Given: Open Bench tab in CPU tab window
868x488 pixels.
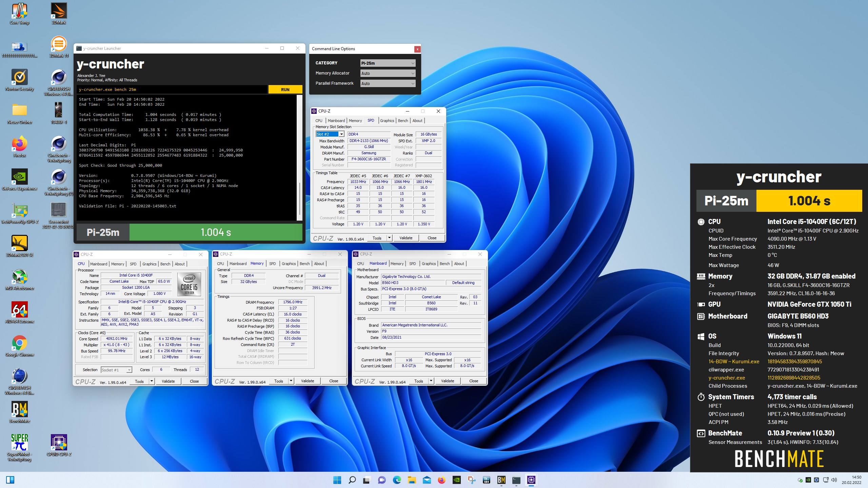Looking at the screenshot, I should coord(165,264).
